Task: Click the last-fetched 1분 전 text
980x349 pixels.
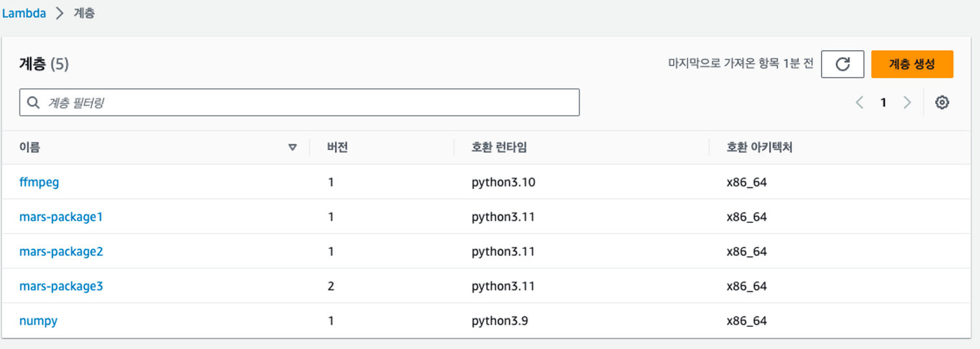Action: [741, 64]
